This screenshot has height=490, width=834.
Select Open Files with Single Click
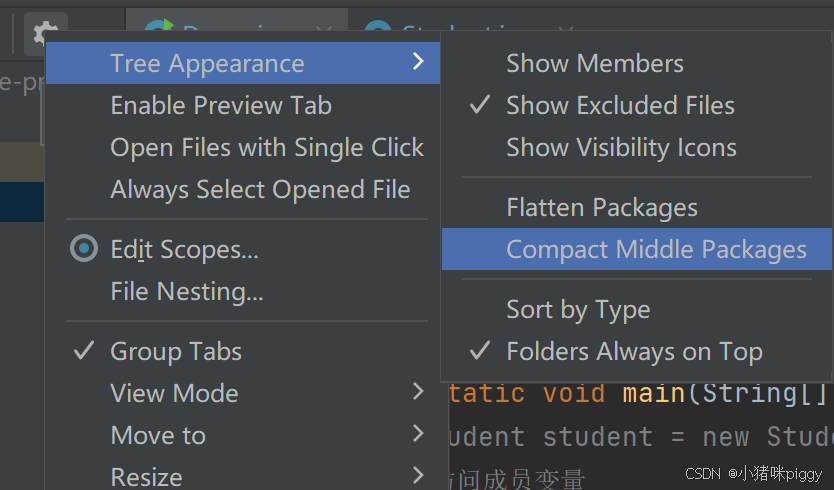tap(243, 147)
